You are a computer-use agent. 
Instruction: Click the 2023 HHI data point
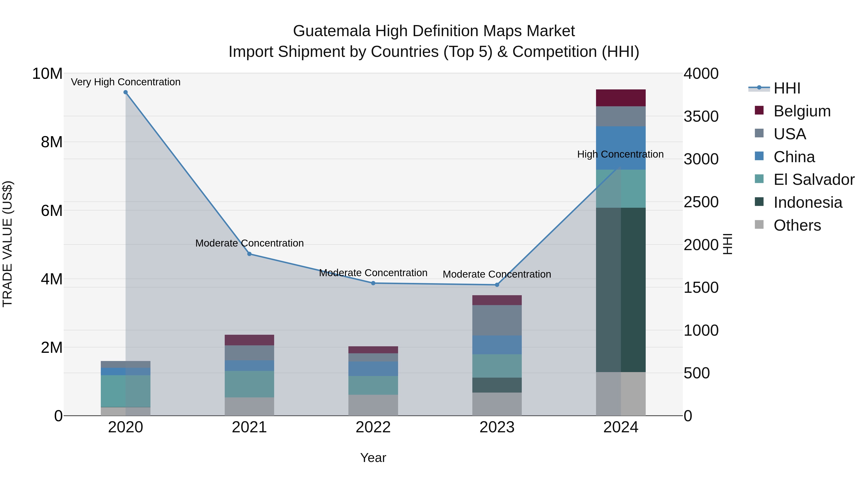pos(497,285)
